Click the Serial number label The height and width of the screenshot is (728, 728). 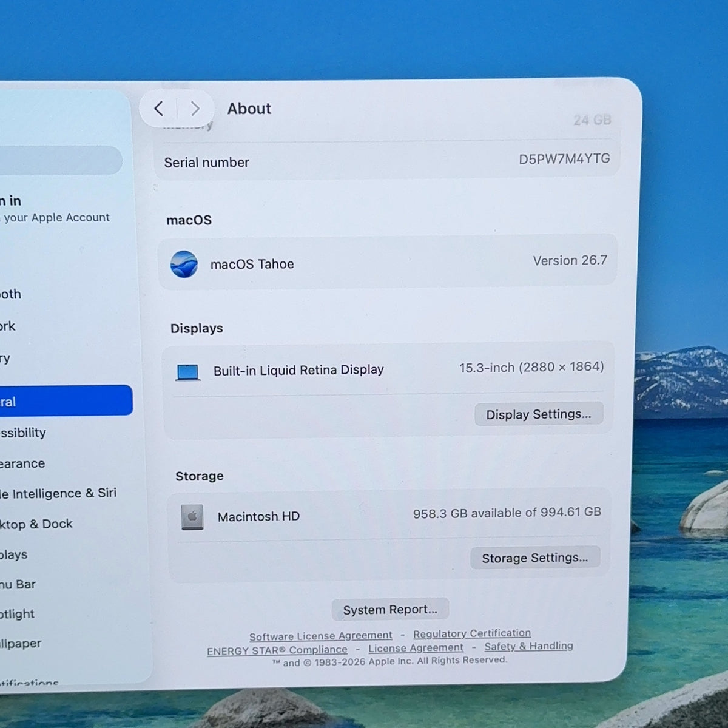pos(206,162)
